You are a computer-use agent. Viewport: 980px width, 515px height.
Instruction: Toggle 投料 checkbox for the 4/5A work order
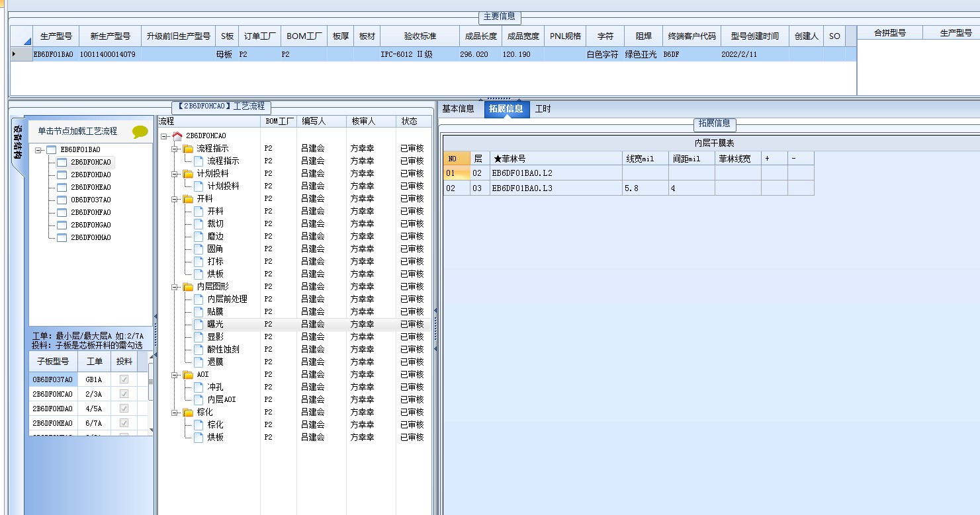point(124,409)
